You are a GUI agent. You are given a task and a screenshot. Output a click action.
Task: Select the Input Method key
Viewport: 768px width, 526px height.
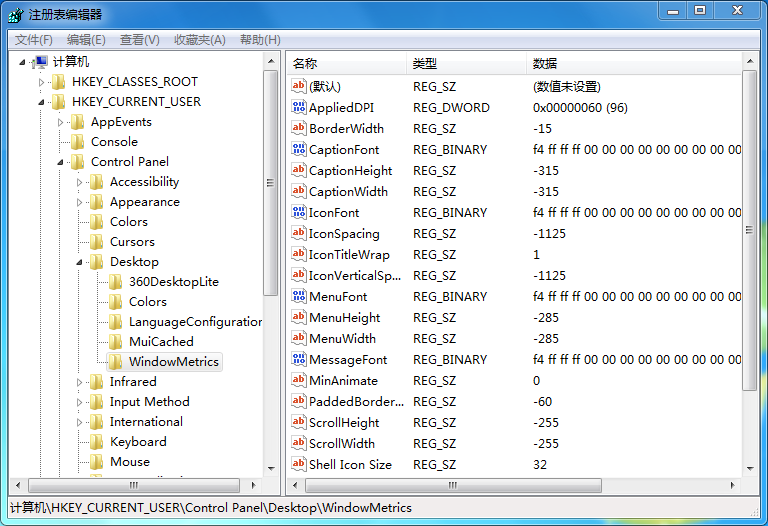(x=149, y=402)
